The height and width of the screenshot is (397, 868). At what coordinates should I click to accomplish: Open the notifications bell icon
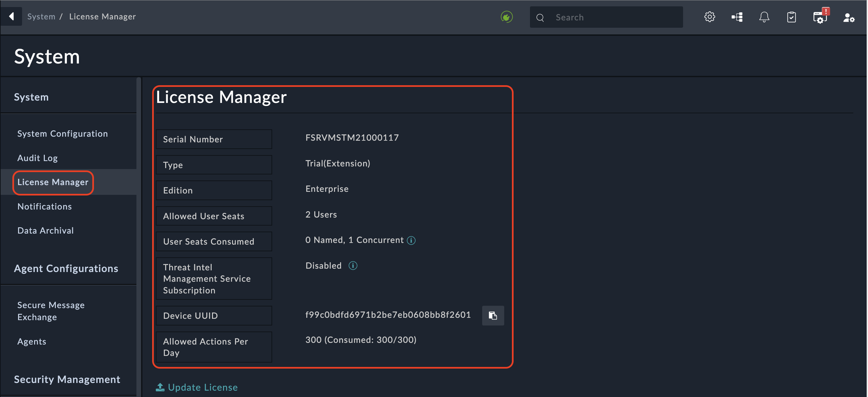point(764,17)
